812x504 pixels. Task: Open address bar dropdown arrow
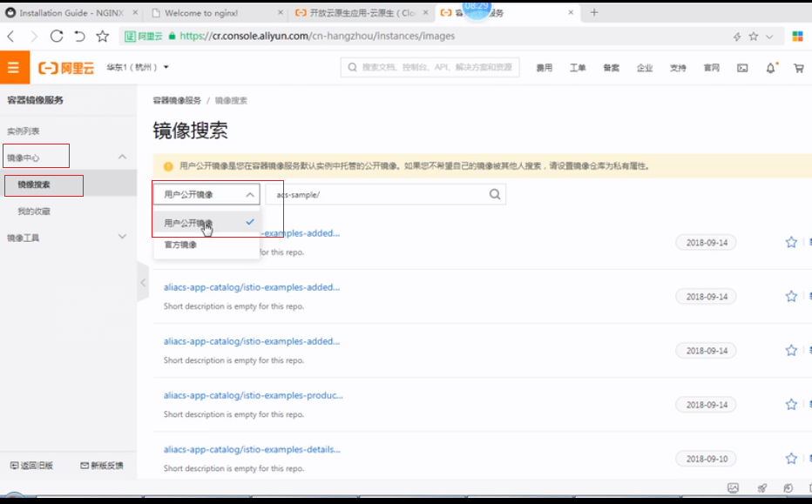[x=769, y=37]
